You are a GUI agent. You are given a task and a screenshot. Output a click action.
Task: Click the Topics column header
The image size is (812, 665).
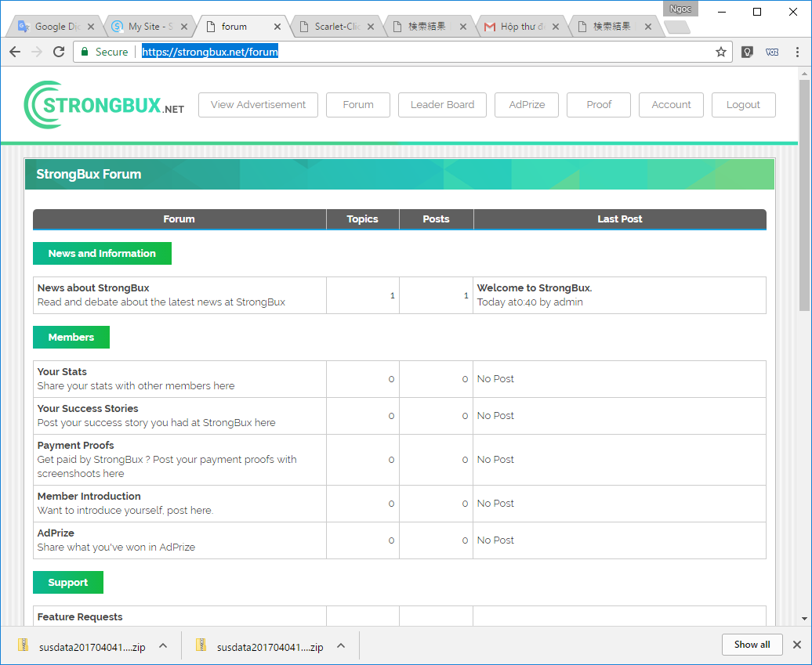point(362,219)
